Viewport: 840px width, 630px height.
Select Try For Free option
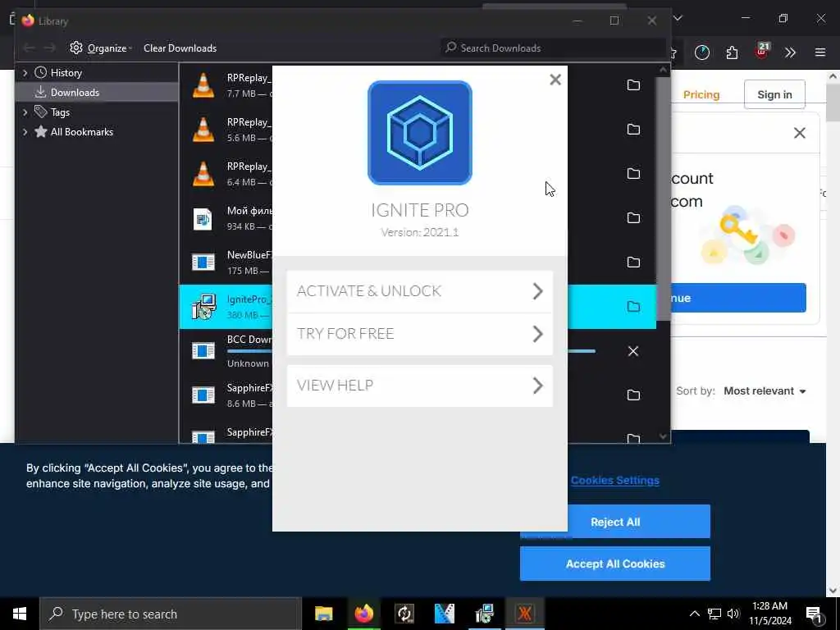click(x=419, y=334)
